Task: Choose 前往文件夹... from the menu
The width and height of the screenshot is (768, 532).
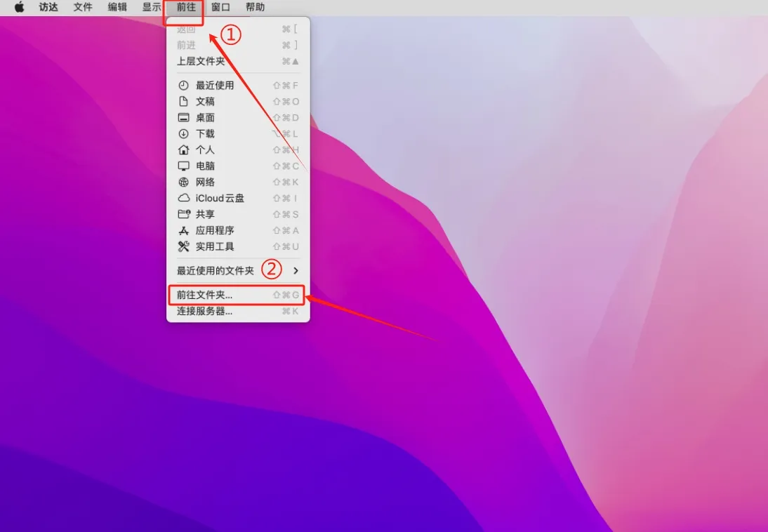Action: point(204,295)
